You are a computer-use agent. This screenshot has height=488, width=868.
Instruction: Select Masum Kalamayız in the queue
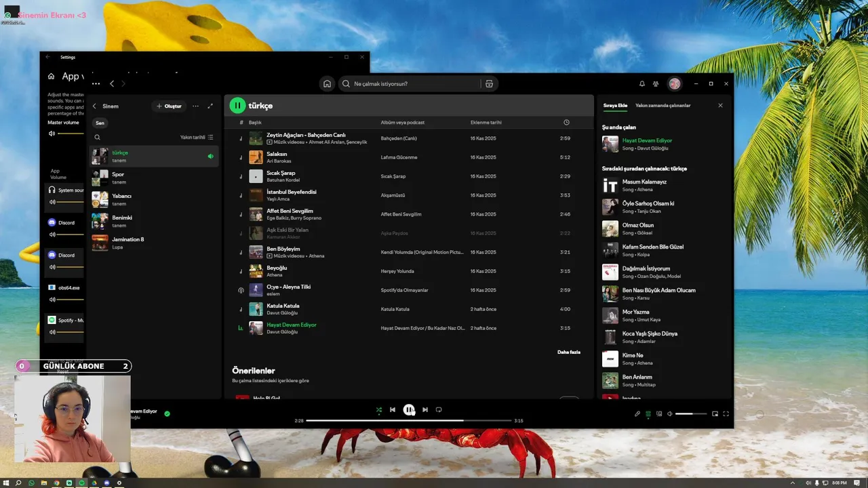tap(665, 186)
